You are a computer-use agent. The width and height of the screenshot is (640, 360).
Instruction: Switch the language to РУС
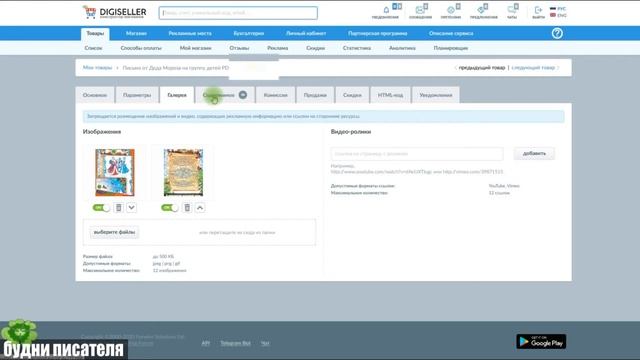558,9
